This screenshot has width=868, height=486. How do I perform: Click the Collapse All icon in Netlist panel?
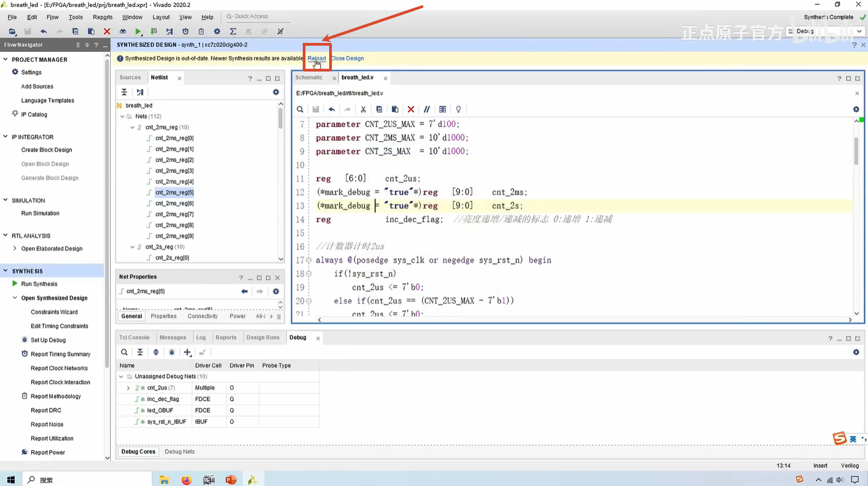click(x=124, y=92)
